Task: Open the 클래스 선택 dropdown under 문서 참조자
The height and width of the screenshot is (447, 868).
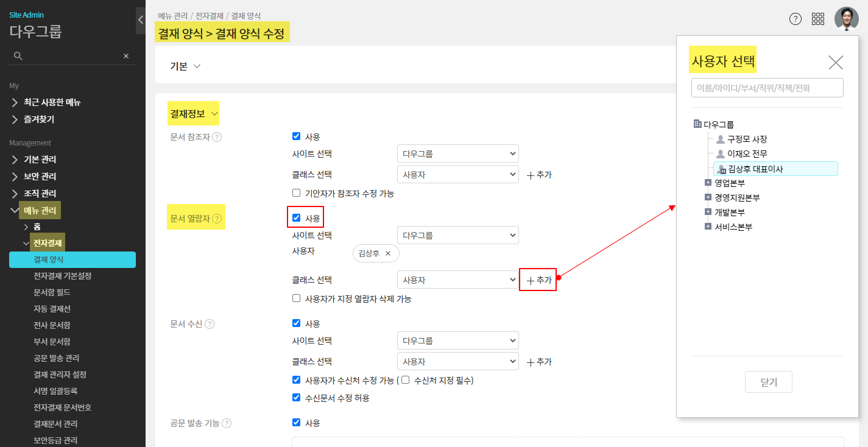Action: (457, 174)
